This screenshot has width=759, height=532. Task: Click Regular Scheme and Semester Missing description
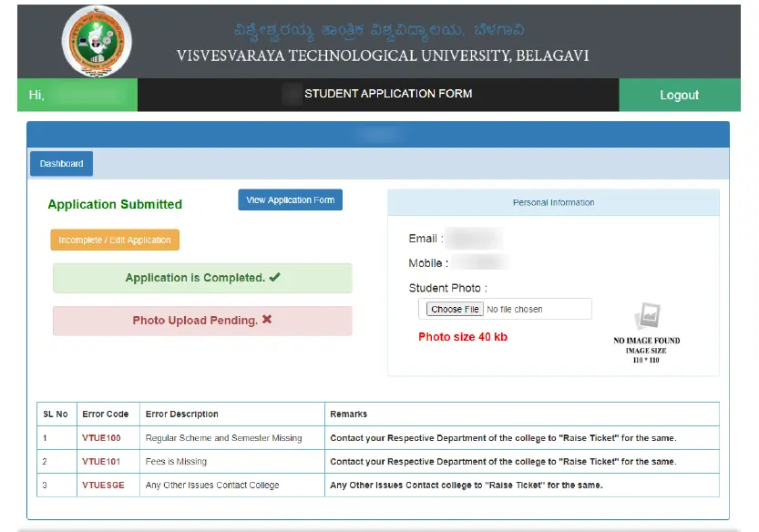point(223,438)
